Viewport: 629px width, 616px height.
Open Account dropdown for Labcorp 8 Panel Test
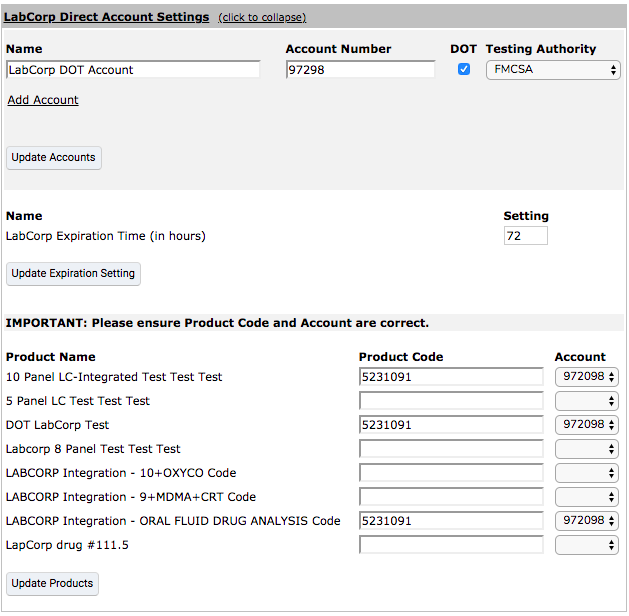coord(586,449)
